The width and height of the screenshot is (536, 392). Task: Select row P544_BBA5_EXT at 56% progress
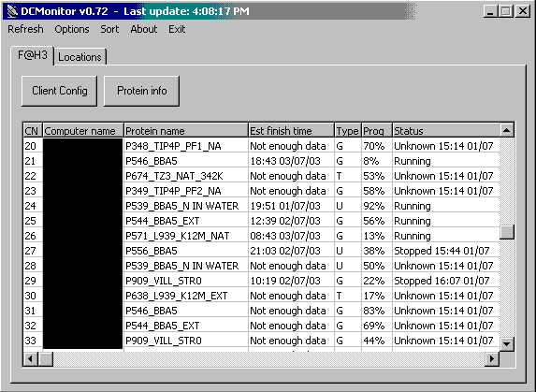261,221
